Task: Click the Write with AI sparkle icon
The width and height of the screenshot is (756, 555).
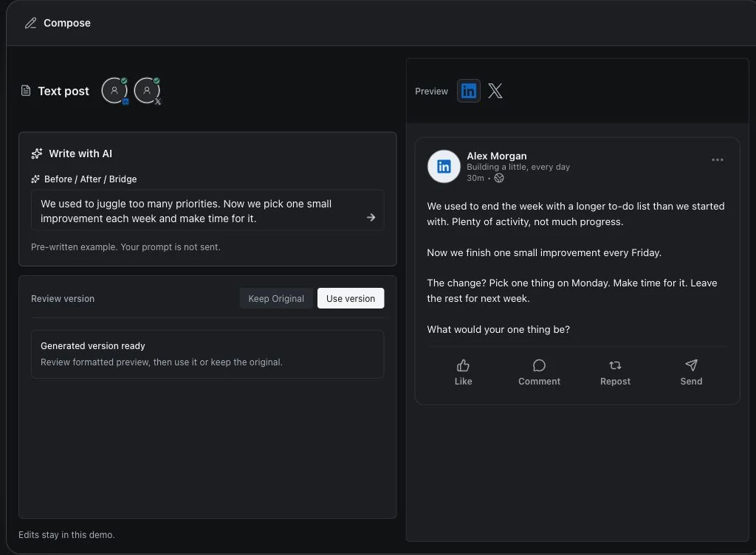Action: (37, 154)
